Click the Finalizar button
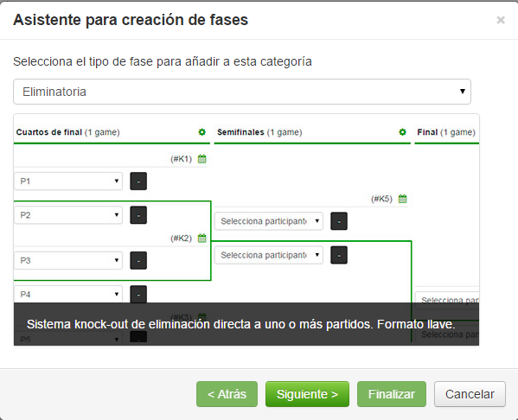The height and width of the screenshot is (420, 518). [392, 394]
